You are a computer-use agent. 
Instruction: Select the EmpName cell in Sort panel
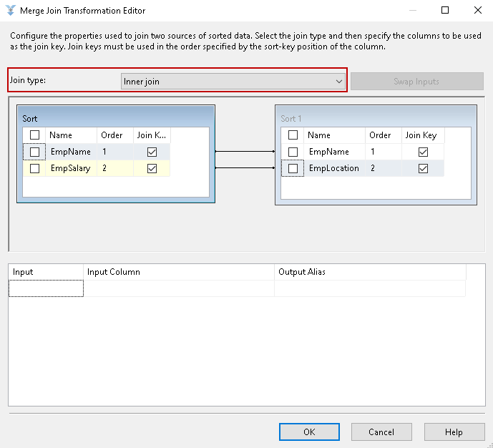pos(72,152)
